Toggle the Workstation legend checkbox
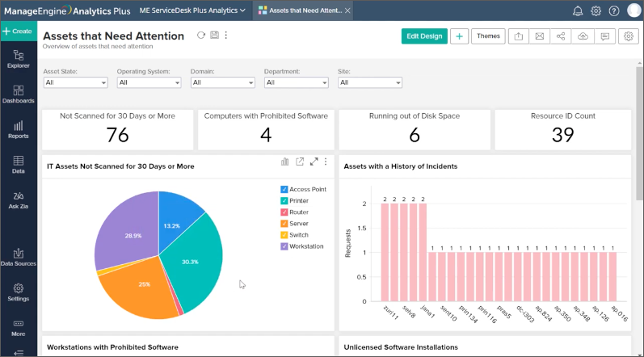The width and height of the screenshot is (644, 357). pyautogui.click(x=284, y=246)
